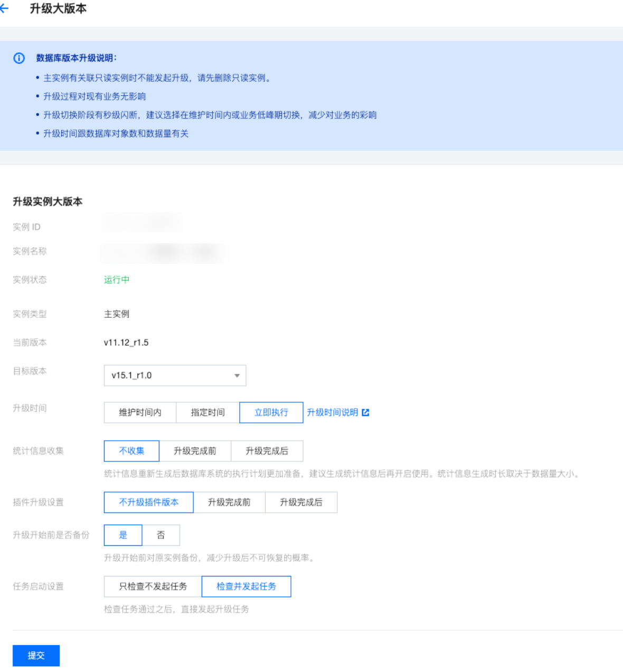Screen dimensions: 623x672
Task: Select 是 for backup before upgrade
Action: [x=123, y=535]
